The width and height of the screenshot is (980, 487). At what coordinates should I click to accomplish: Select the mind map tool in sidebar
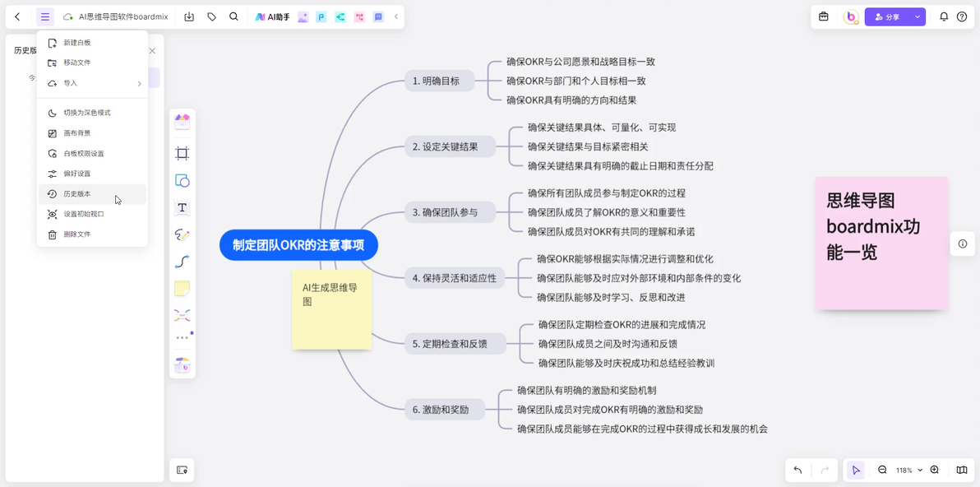coord(182,315)
